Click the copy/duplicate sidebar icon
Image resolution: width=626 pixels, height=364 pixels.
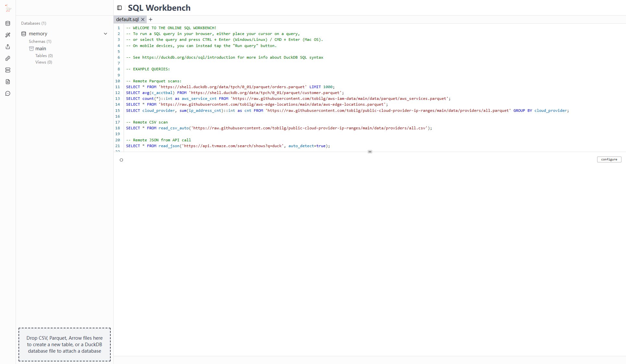point(8,58)
